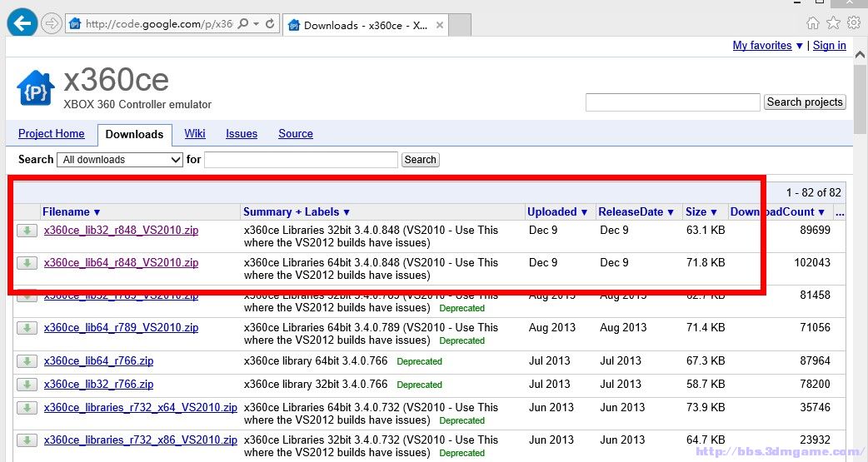Click the page scrollbar up arrow
The height and width of the screenshot is (462, 868).
(x=860, y=54)
